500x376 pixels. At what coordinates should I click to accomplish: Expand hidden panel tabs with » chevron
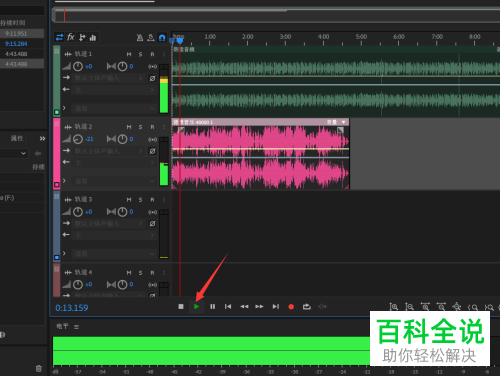[x=42, y=139]
